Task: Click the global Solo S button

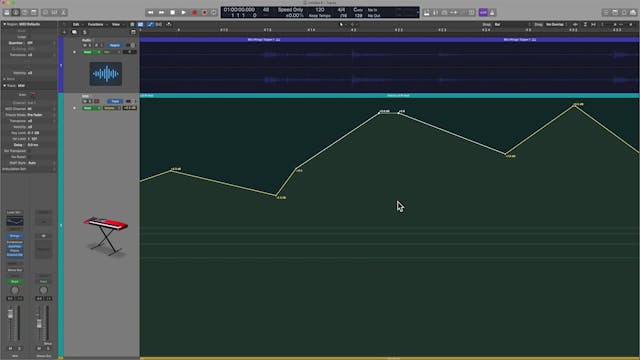Action: [84, 32]
